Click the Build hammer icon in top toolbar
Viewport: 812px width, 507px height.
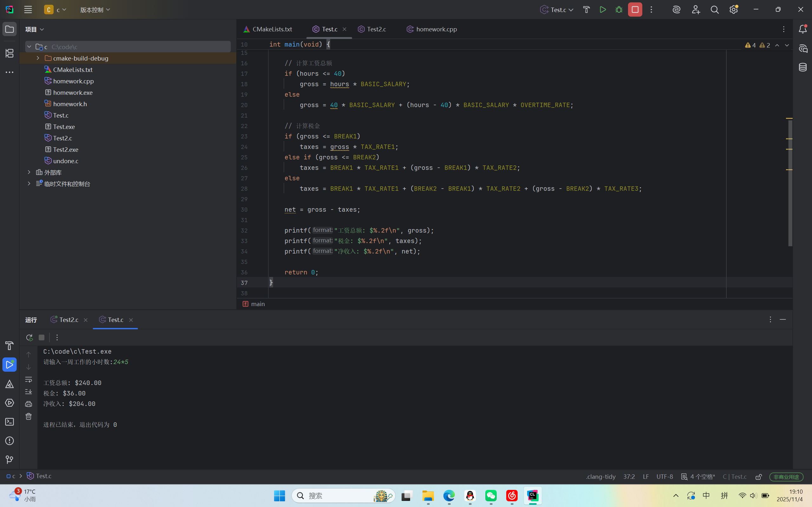click(586, 10)
